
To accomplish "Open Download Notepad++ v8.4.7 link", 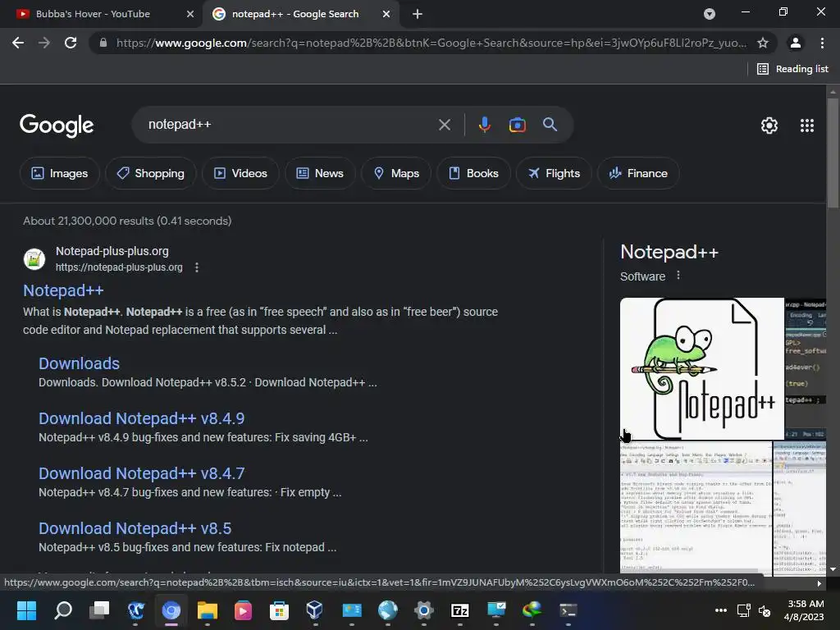I will tap(141, 473).
